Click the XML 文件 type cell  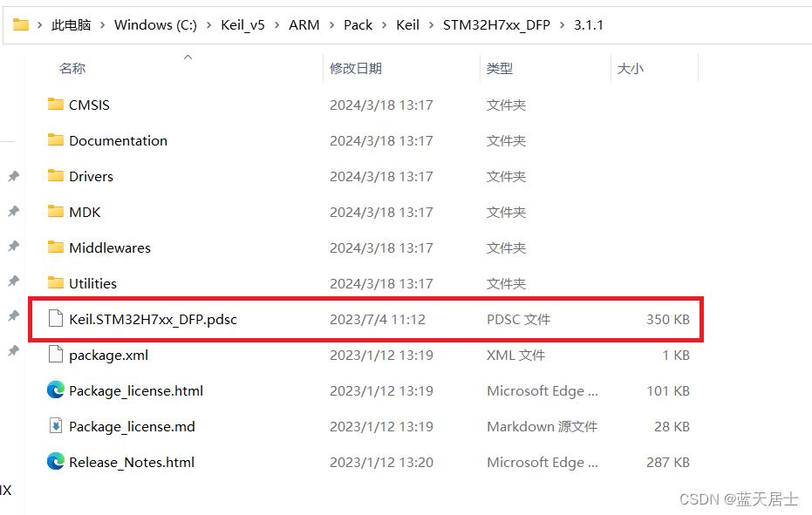click(x=515, y=355)
